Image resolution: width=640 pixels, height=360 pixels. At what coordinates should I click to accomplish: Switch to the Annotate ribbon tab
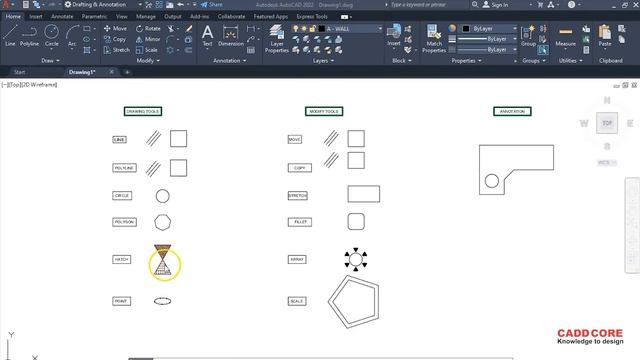pyautogui.click(x=62, y=17)
